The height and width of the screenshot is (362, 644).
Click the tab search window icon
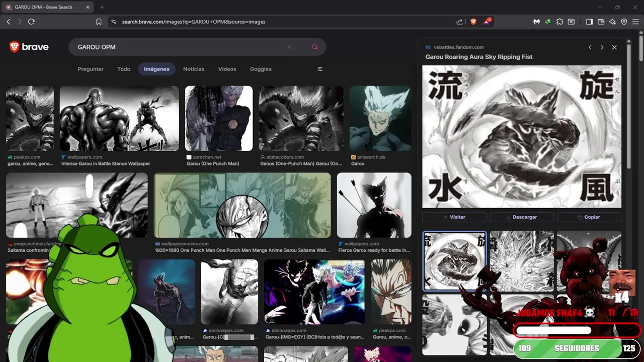click(x=571, y=22)
